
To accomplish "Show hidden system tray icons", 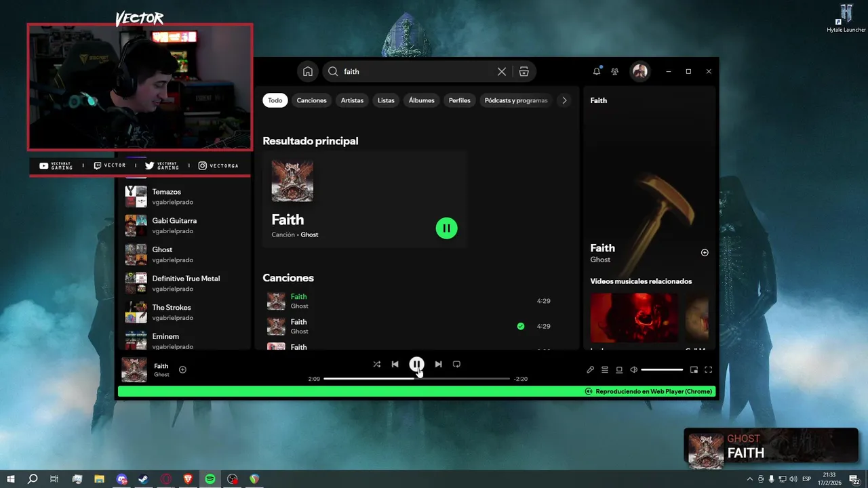I will 750,479.
